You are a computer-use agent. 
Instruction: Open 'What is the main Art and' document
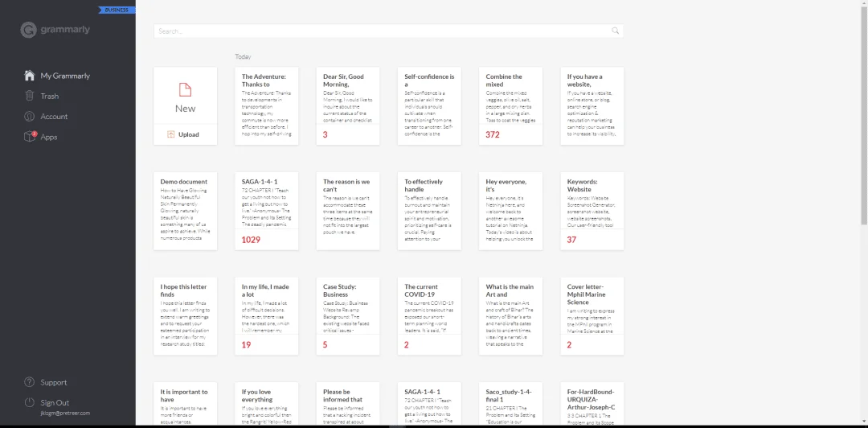[x=510, y=316]
